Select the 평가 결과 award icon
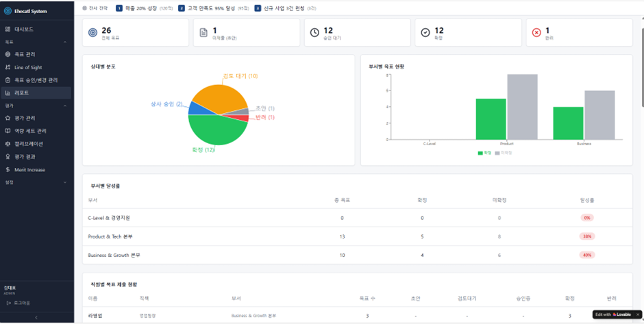644x324 pixels. click(x=8, y=157)
